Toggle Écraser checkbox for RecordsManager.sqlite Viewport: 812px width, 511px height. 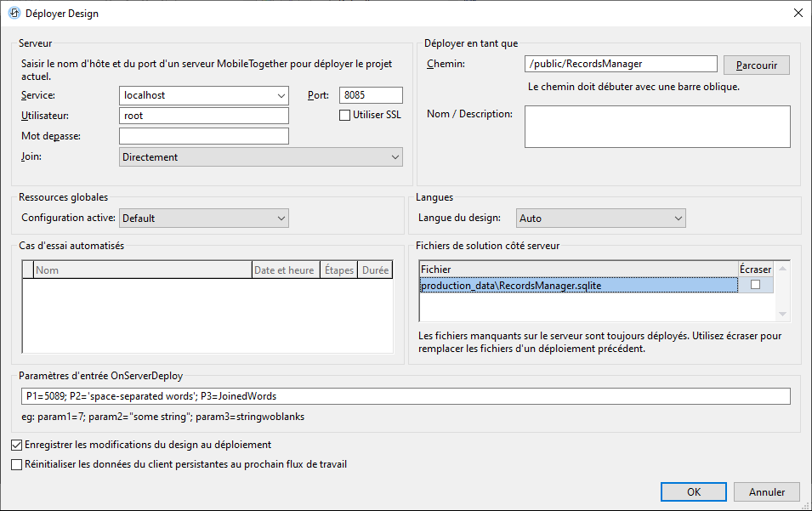pos(755,286)
